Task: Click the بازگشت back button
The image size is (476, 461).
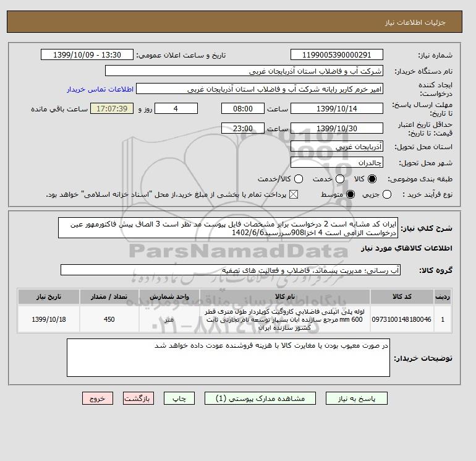Action: tap(138, 399)
